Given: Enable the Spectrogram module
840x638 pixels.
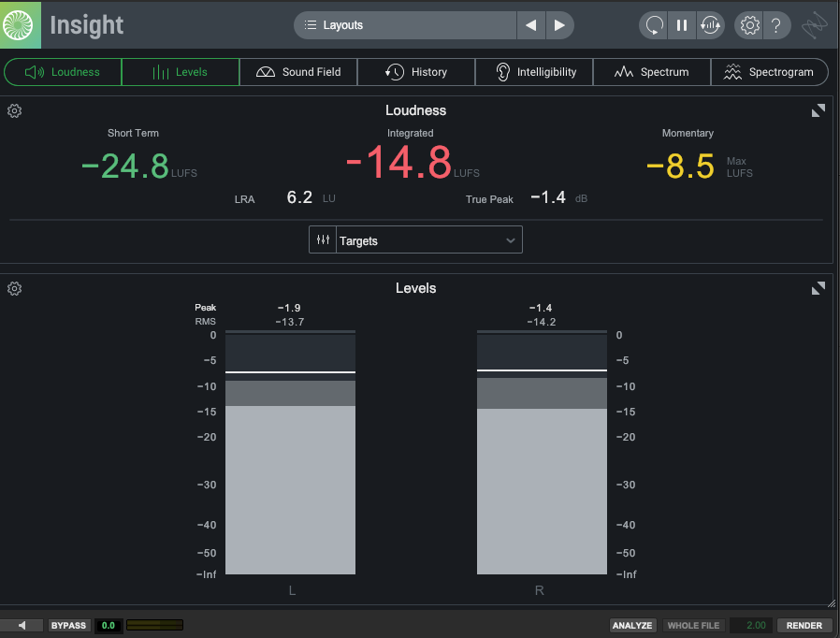Looking at the screenshot, I should point(769,72).
